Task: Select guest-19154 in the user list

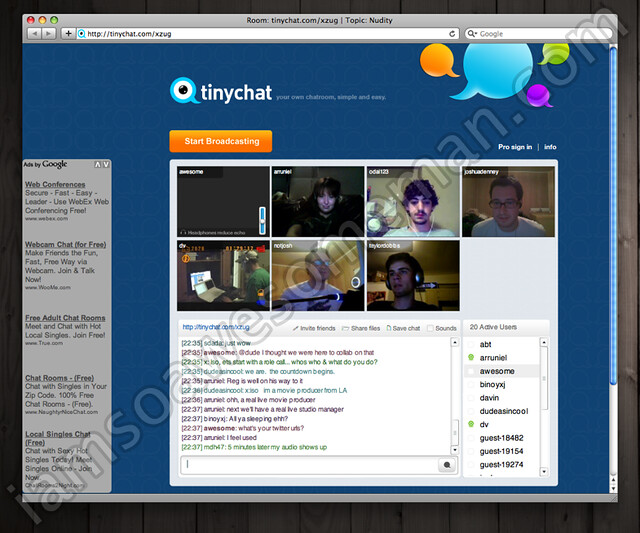Action: tap(501, 451)
